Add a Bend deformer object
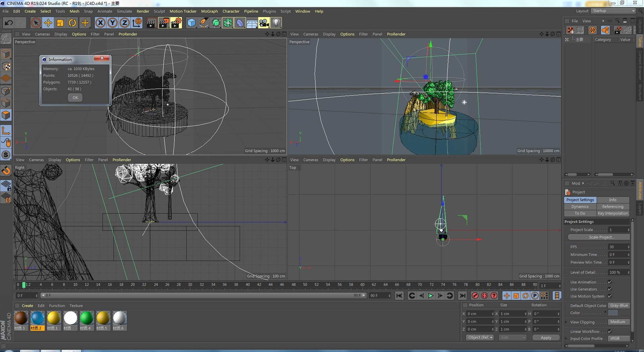Screen dimensions: 644x352 tap(240, 23)
